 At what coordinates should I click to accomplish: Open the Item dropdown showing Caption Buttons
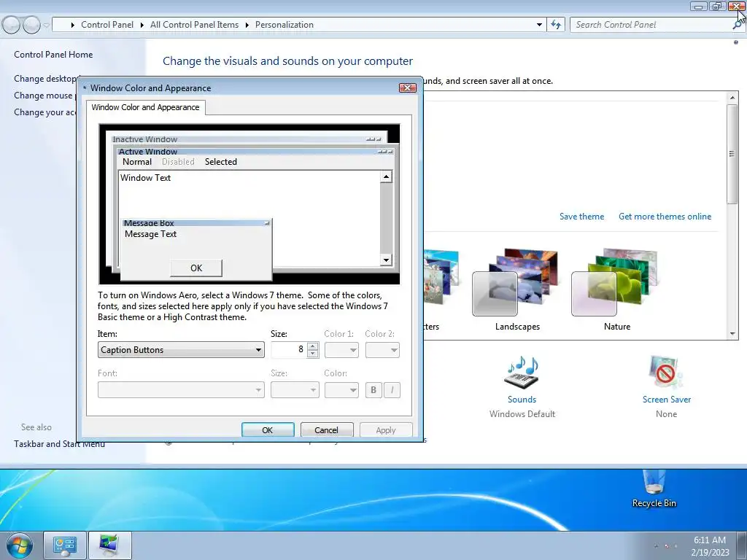pyautogui.click(x=181, y=350)
